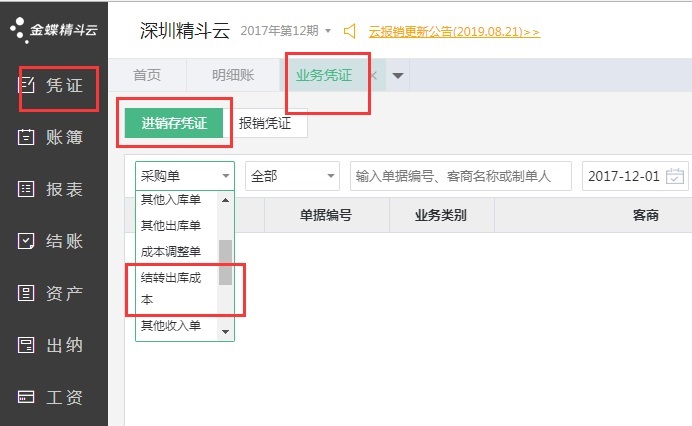Open the 资产 assets sidebar icon
Viewport: 692px width, 426px height.
26,293
